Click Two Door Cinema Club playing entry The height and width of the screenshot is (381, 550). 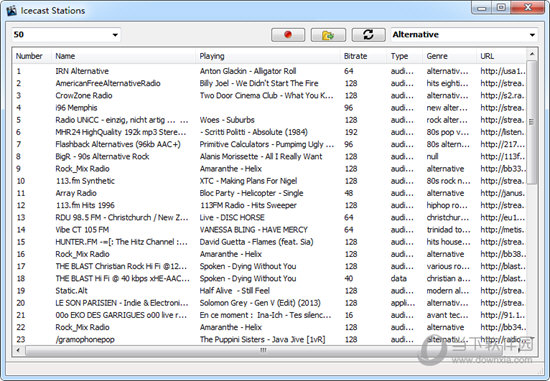pos(267,96)
